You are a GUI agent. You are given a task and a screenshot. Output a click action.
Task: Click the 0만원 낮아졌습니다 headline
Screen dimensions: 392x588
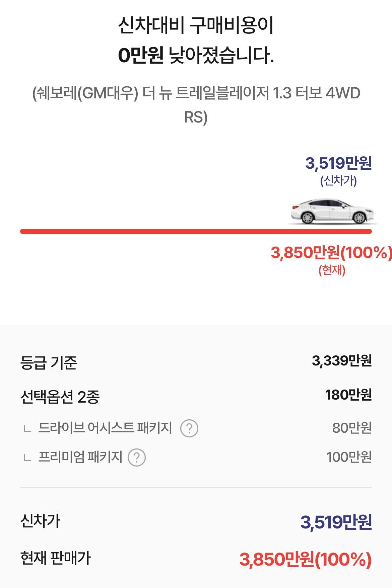point(196,56)
